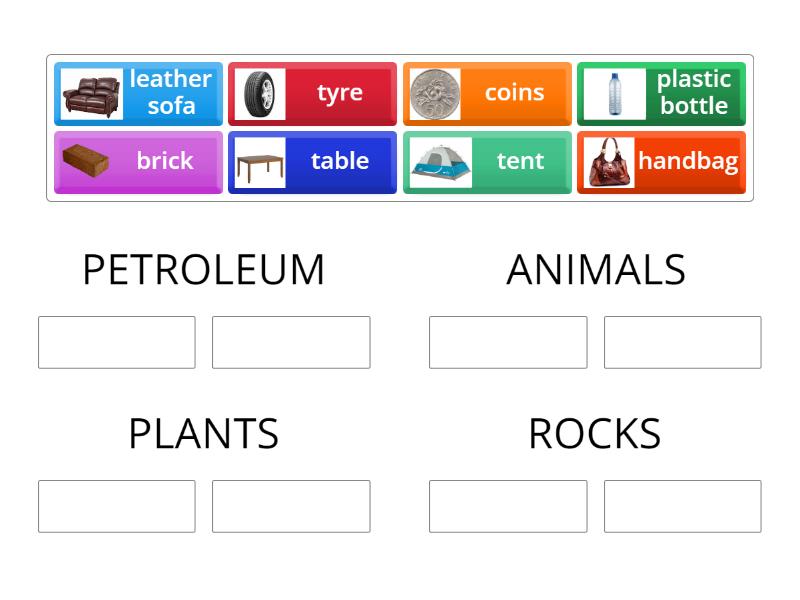Select the blue tent image

(438, 161)
